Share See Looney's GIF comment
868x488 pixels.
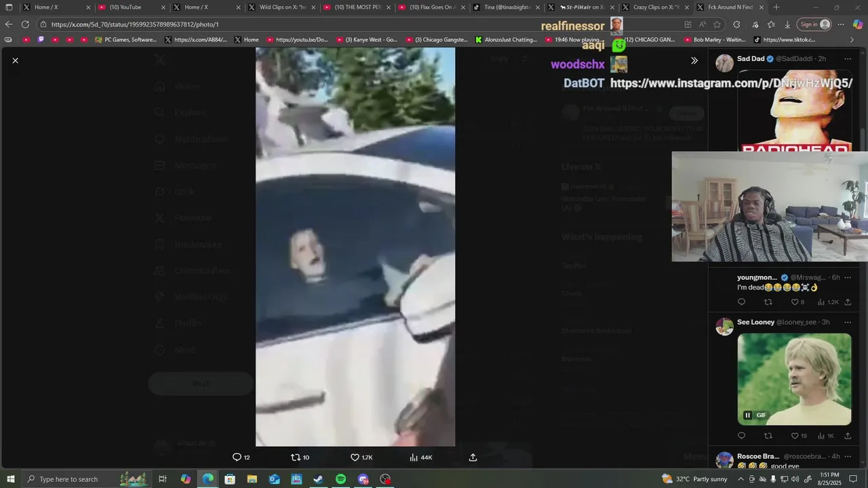click(848, 436)
